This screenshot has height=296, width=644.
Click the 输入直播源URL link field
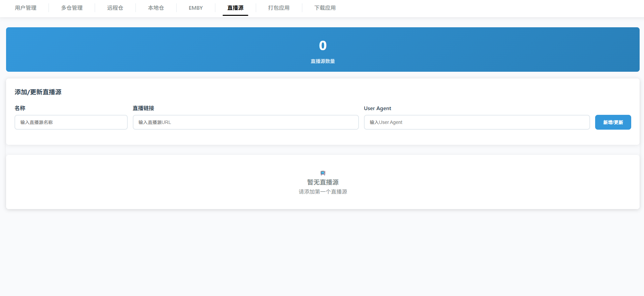click(x=246, y=122)
